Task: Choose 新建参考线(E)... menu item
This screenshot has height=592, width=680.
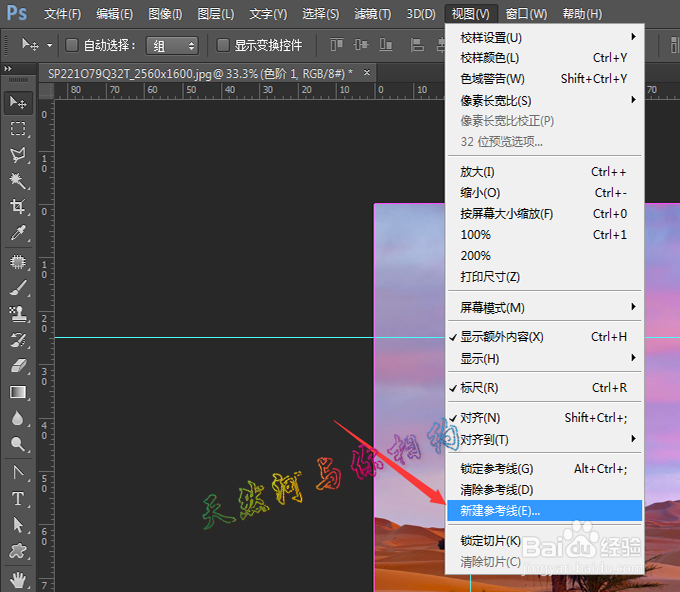Action: [x=545, y=511]
